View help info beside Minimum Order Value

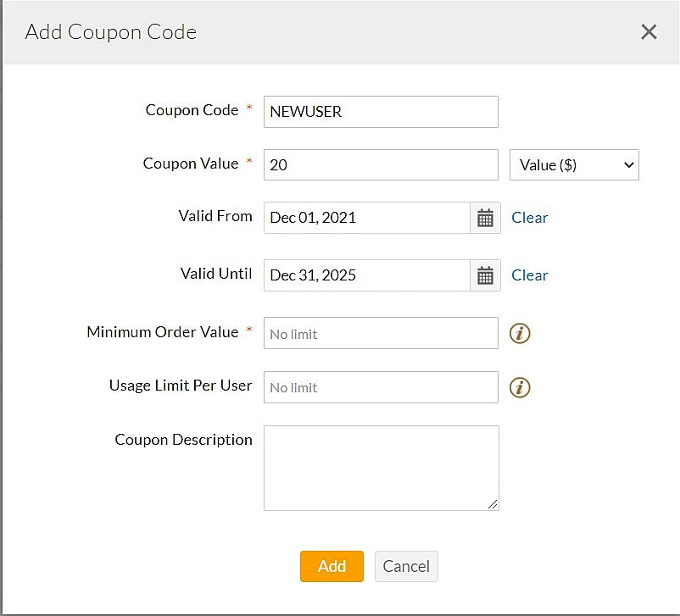520,333
